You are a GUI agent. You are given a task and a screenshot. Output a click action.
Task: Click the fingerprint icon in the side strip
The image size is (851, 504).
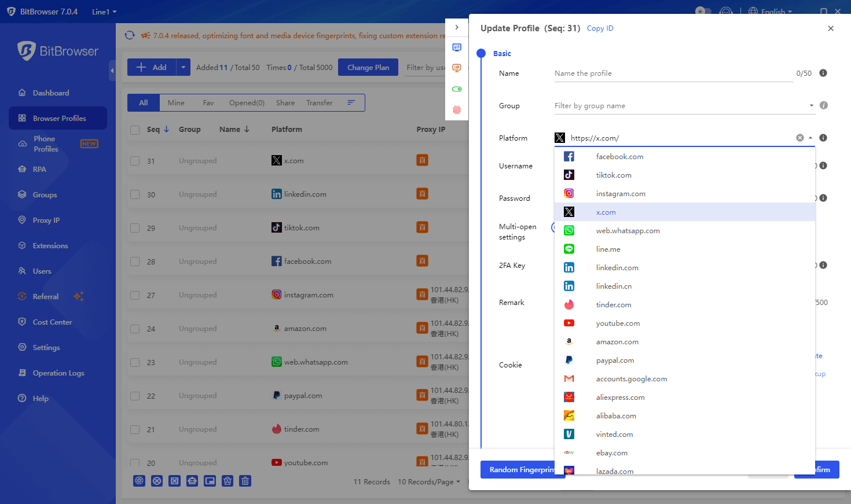(457, 109)
